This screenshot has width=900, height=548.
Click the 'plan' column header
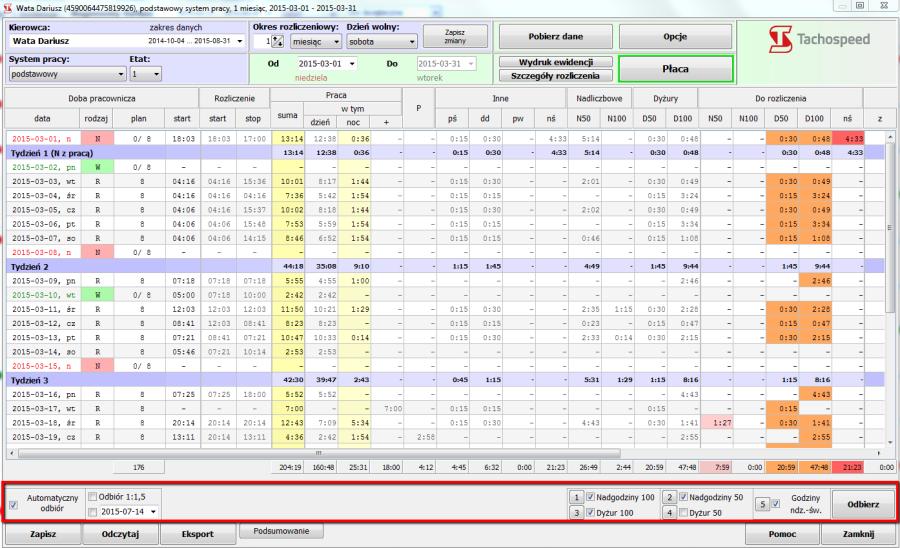[138, 118]
